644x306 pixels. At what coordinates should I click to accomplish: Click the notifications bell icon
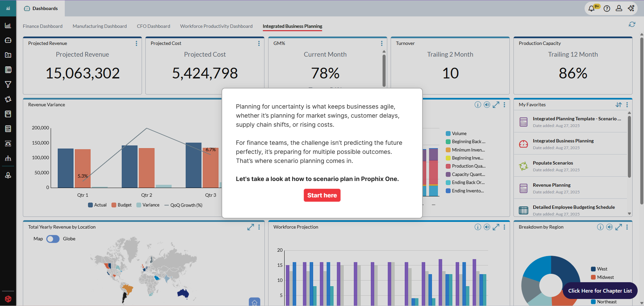[591, 8]
